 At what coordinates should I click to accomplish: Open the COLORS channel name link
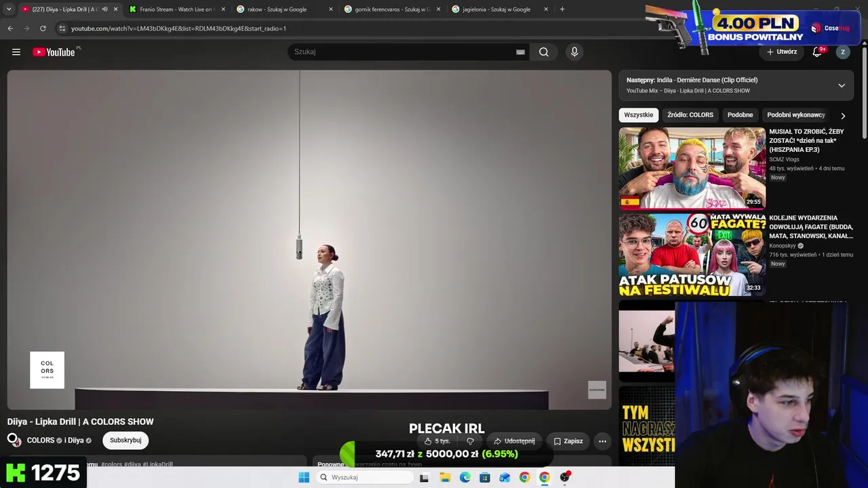(x=41, y=441)
